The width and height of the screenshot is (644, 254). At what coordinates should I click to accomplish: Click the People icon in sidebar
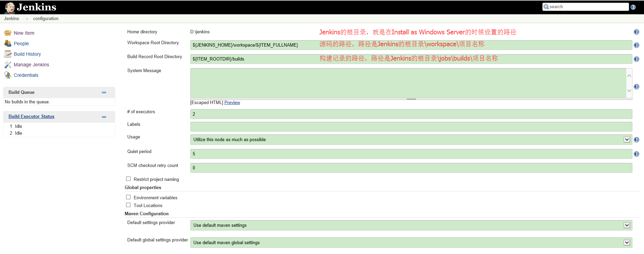click(8, 44)
